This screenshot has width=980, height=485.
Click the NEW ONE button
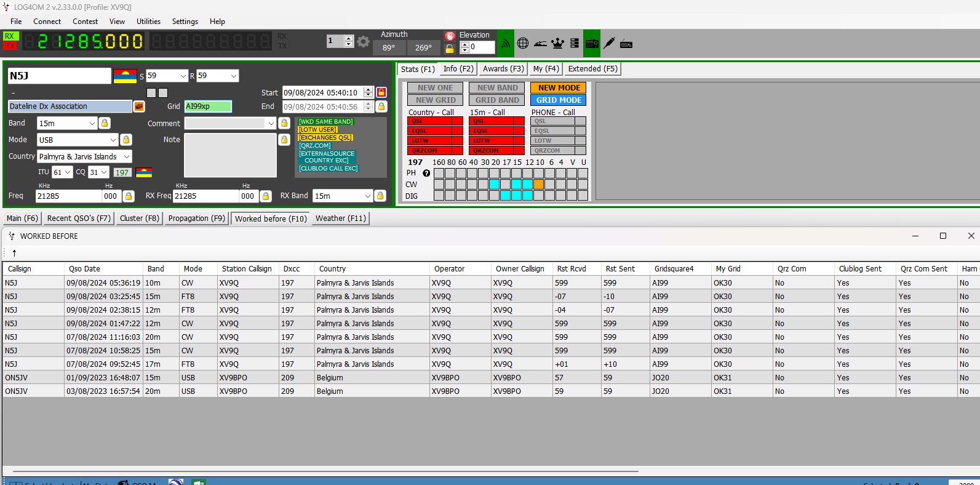click(435, 88)
